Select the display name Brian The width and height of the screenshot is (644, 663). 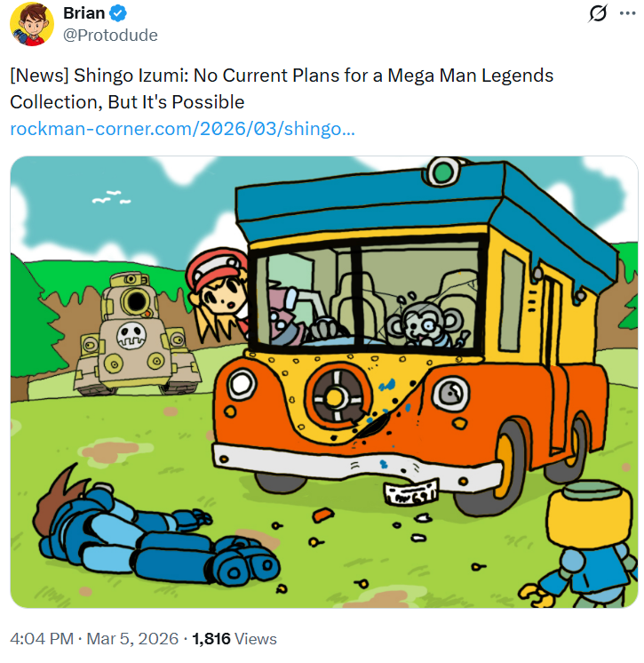pos(84,13)
